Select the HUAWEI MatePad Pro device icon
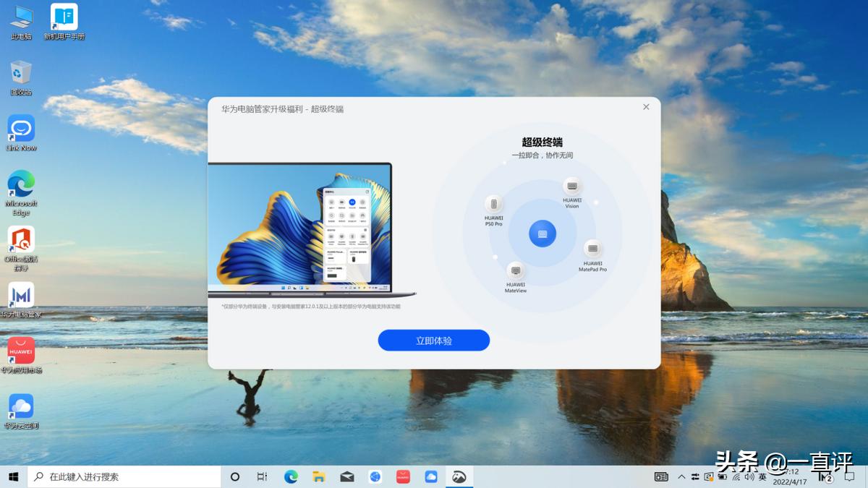Screen dimensions: 868x488 tap(592, 249)
